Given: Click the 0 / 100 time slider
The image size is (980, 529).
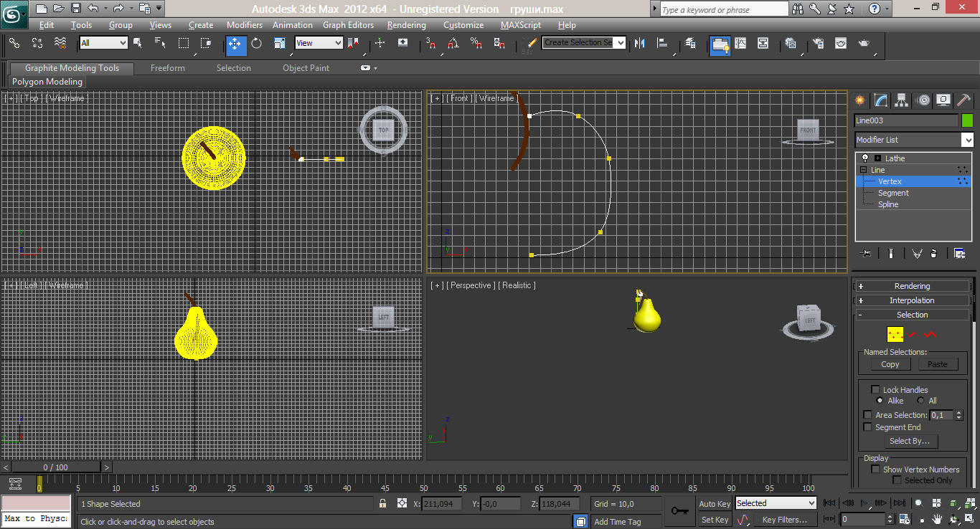Looking at the screenshot, I should (x=56, y=467).
